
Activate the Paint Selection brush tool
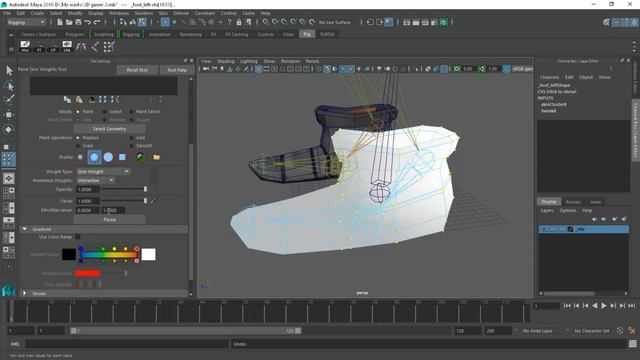coord(9,100)
